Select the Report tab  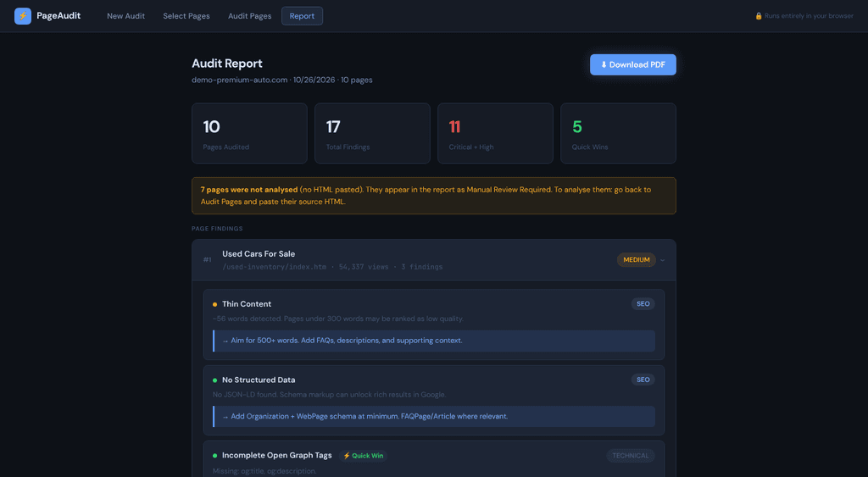302,16
